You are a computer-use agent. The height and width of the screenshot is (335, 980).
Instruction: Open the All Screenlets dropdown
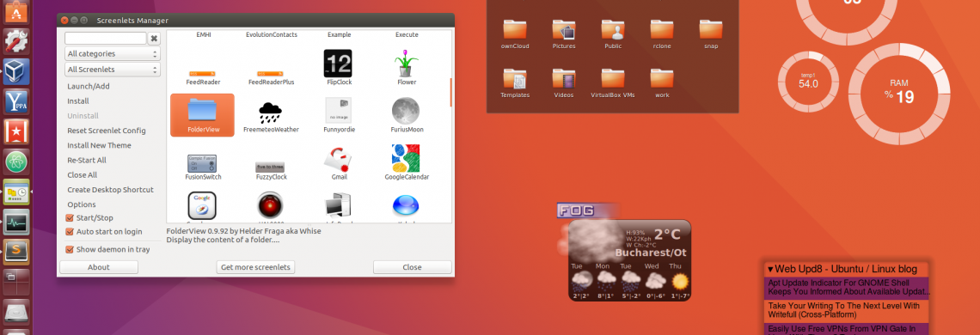(x=113, y=70)
